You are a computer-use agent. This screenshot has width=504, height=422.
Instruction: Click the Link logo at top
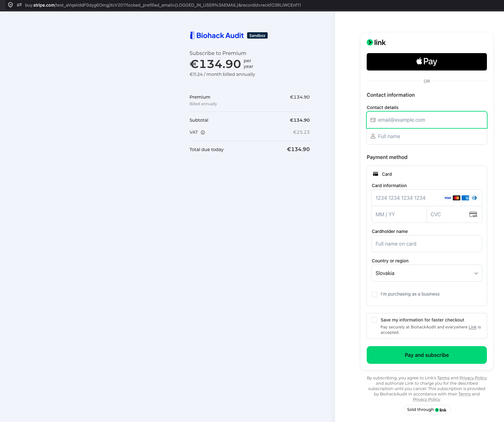[376, 42]
